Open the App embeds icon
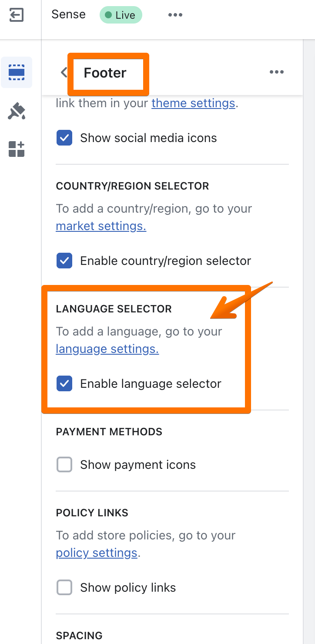 click(17, 149)
